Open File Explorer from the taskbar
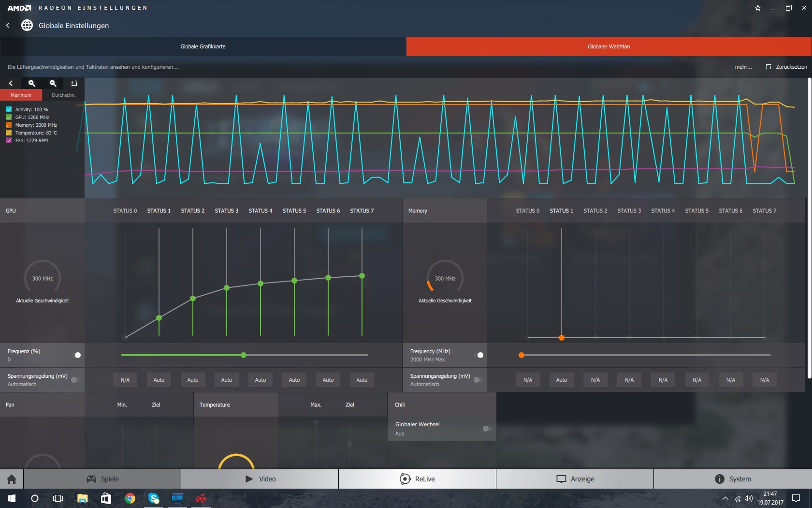 point(82,498)
